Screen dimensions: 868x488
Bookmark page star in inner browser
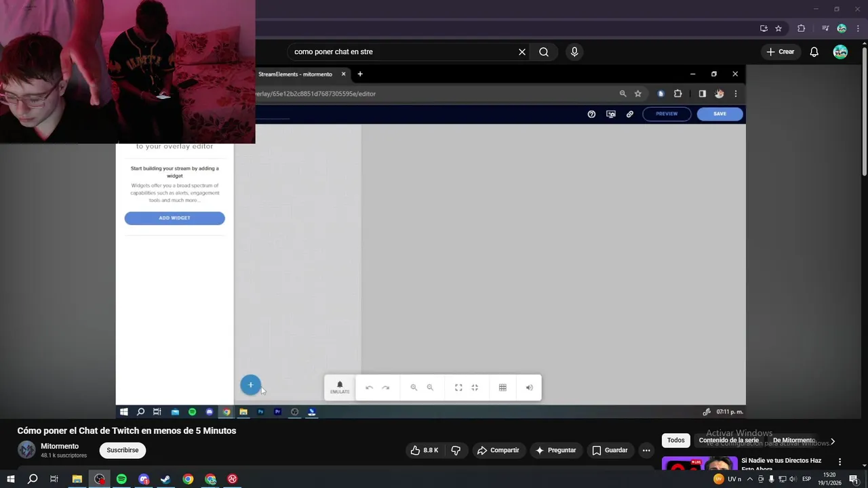point(638,94)
